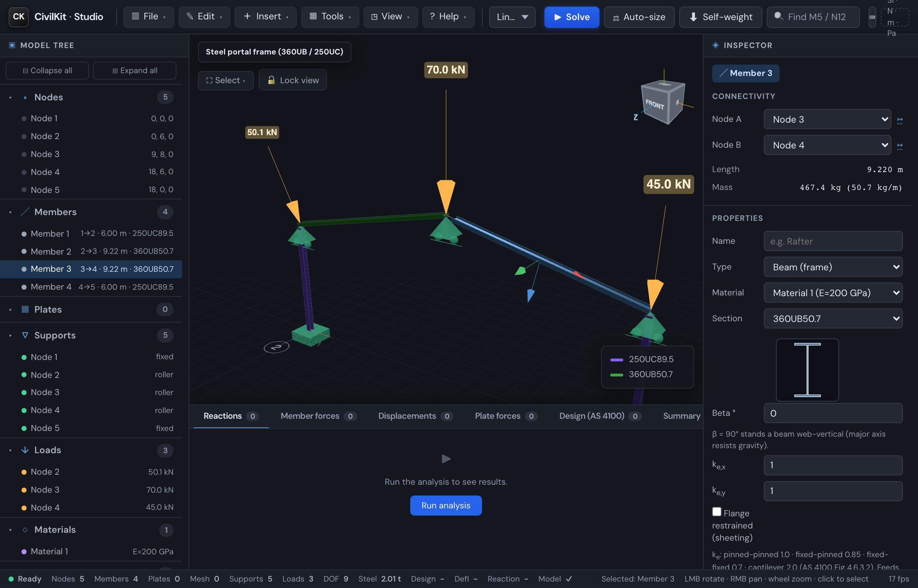
Task: Open the Edit menu
Action: click(x=204, y=17)
